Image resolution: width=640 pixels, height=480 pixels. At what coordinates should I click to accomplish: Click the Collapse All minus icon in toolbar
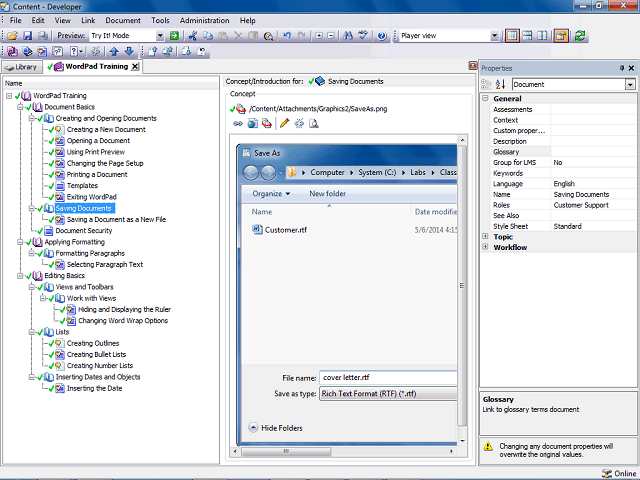coord(331,36)
